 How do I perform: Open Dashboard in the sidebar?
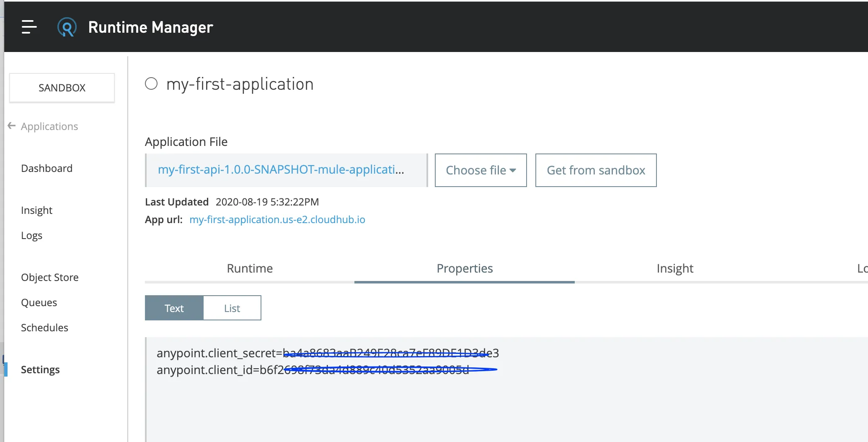click(46, 168)
